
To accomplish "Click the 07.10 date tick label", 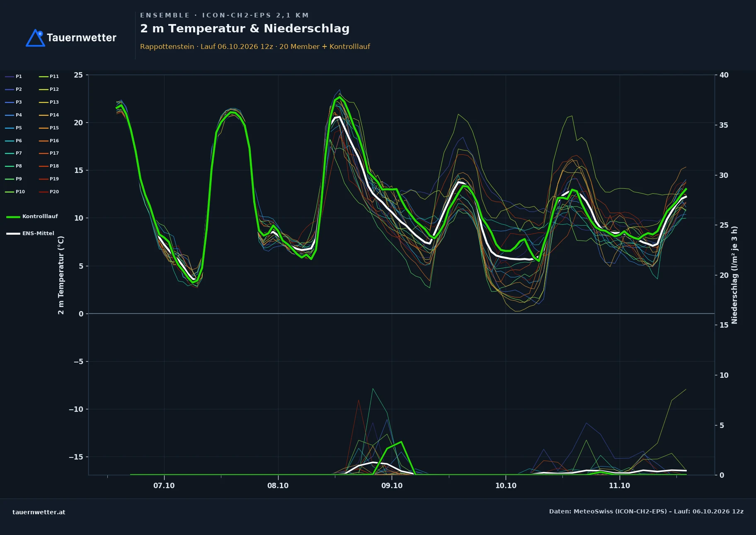I will tap(164, 486).
